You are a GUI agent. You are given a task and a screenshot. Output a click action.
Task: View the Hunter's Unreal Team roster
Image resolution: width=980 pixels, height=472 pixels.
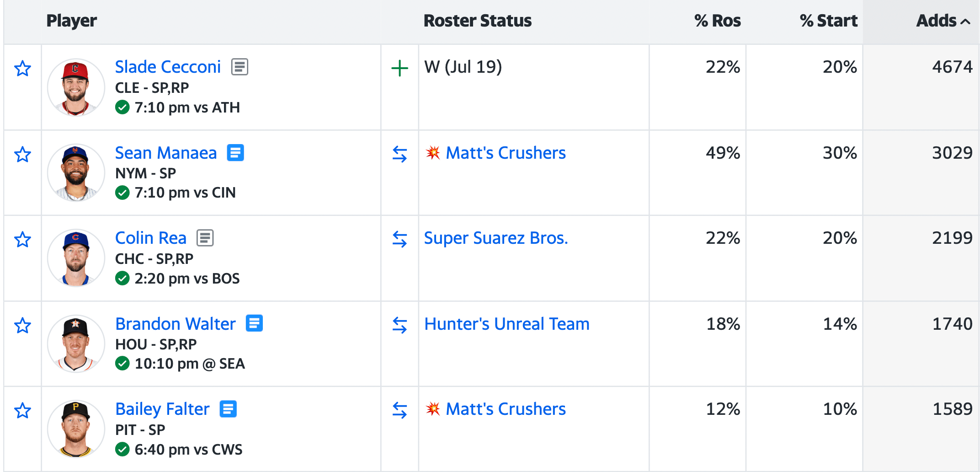point(506,324)
